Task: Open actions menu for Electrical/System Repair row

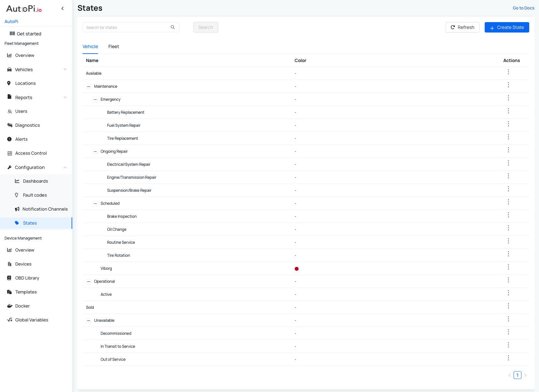Action: coord(508,163)
